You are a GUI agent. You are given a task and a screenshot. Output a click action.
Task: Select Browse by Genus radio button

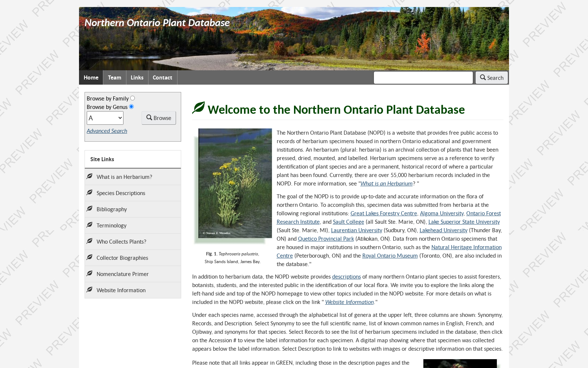131,107
